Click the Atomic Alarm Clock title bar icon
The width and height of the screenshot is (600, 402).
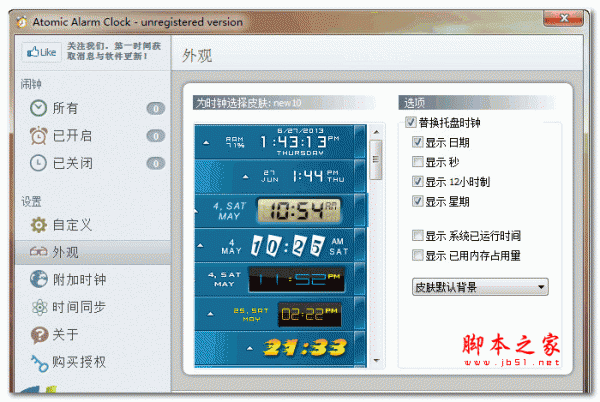coord(22,22)
